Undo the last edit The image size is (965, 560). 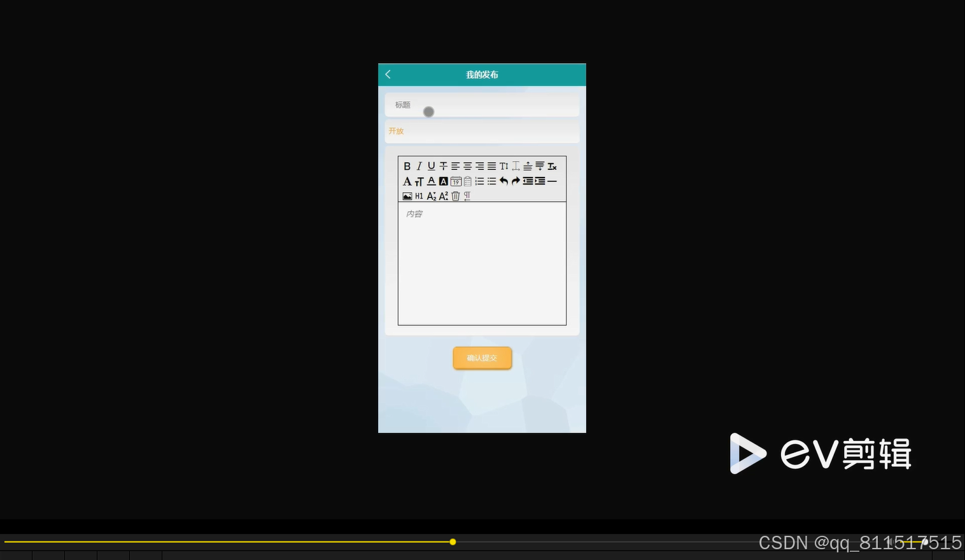504,181
